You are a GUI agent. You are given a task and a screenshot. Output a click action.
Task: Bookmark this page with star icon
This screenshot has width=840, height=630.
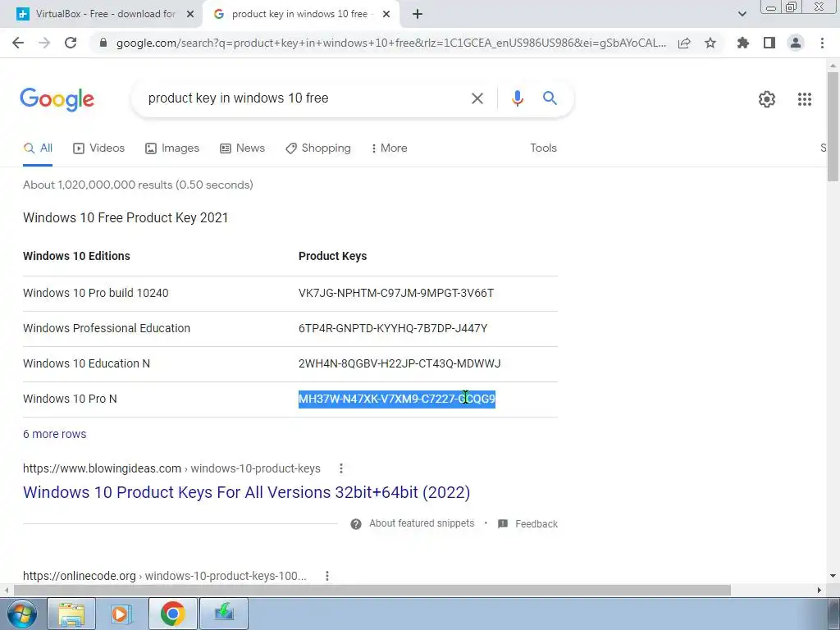(x=710, y=43)
